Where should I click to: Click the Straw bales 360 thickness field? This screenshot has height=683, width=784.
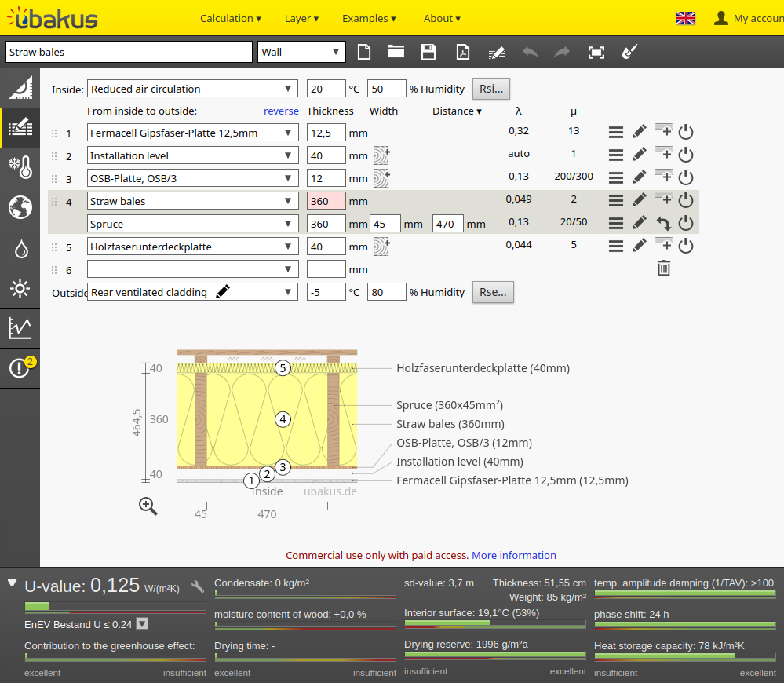pos(326,201)
